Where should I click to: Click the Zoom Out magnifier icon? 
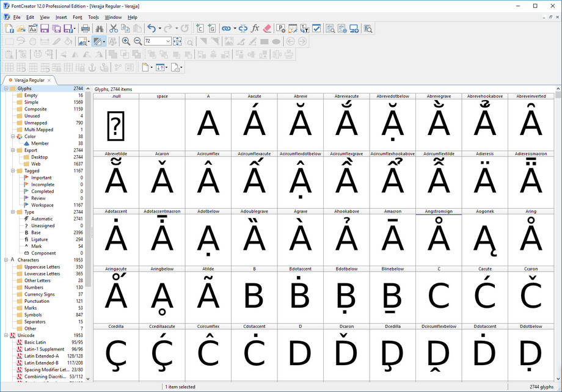138,42
